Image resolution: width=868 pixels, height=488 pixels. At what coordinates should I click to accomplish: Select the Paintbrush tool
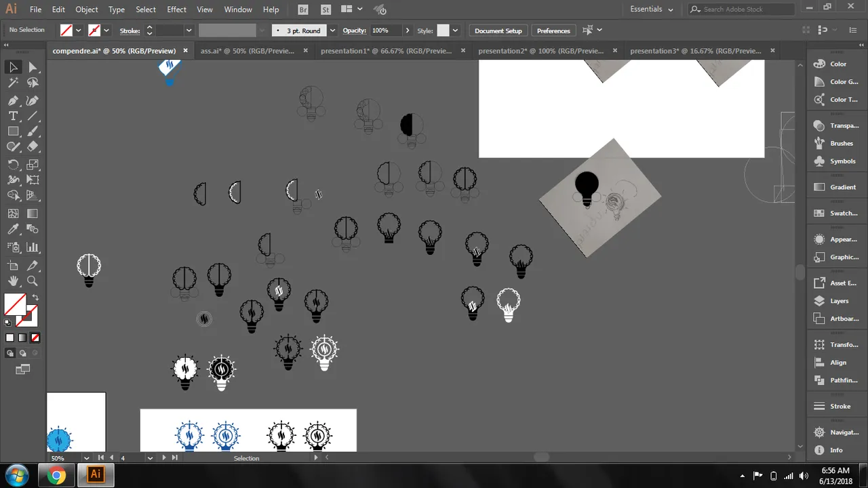coord(33,131)
